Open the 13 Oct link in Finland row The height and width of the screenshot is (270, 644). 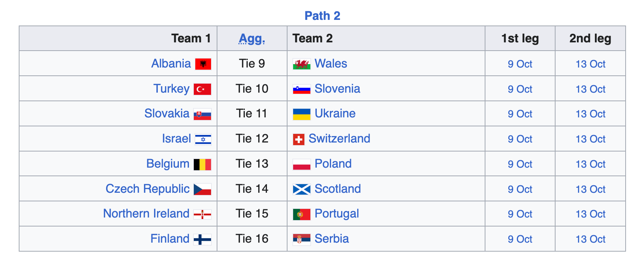590,239
